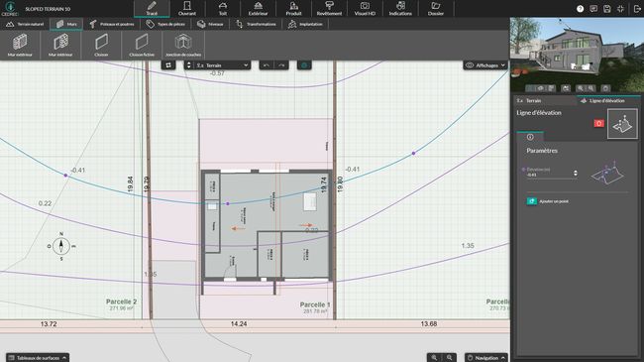Viewport: 644px width, 362px height.
Task: Click Ajouter un point button
Action: [x=548, y=201]
